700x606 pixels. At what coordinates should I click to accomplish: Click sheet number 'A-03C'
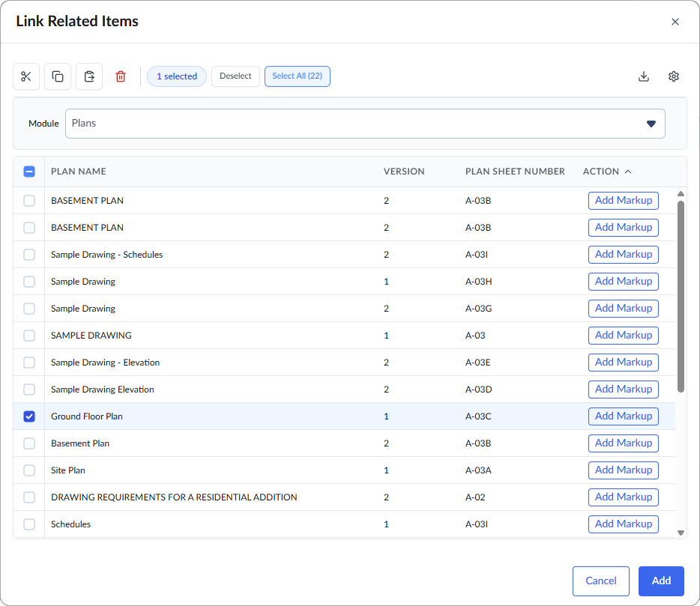coord(478,416)
